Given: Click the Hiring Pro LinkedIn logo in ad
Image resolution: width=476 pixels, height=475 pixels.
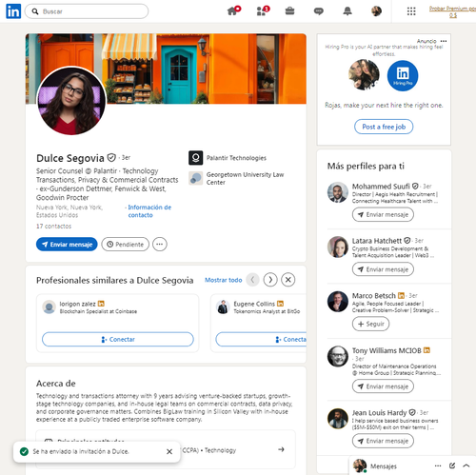Looking at the screenshot, I should (403, 76).
